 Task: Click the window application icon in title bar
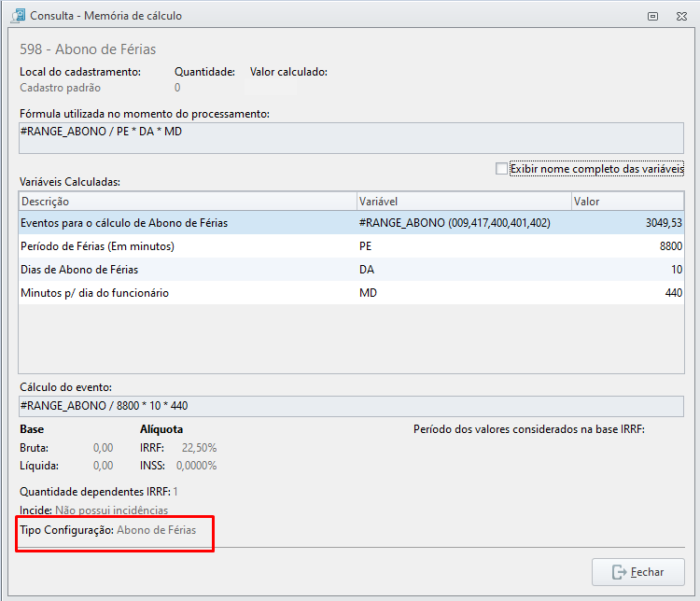pos(19,16)
